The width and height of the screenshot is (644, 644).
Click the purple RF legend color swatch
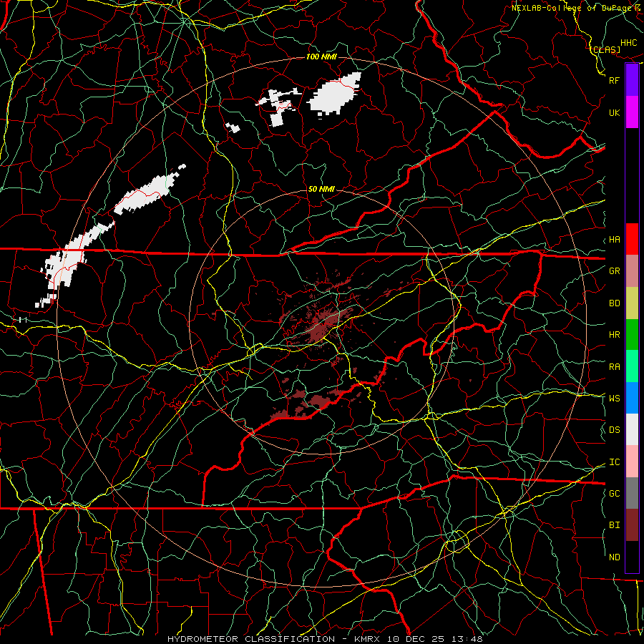(632, 80)
